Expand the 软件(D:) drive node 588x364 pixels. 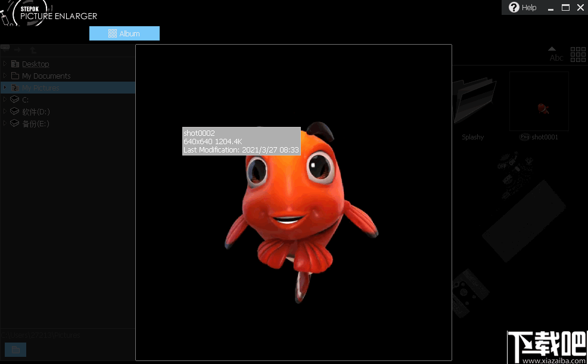5,111
